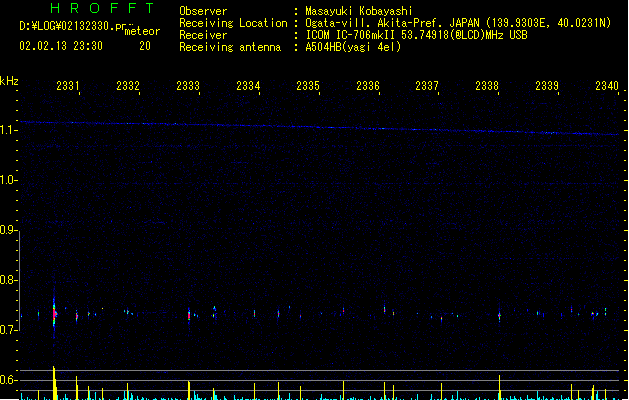This screenshot has width=629, height=400.
Task: Click the strong meteor echo just before 2331
Action: point(55,313)
